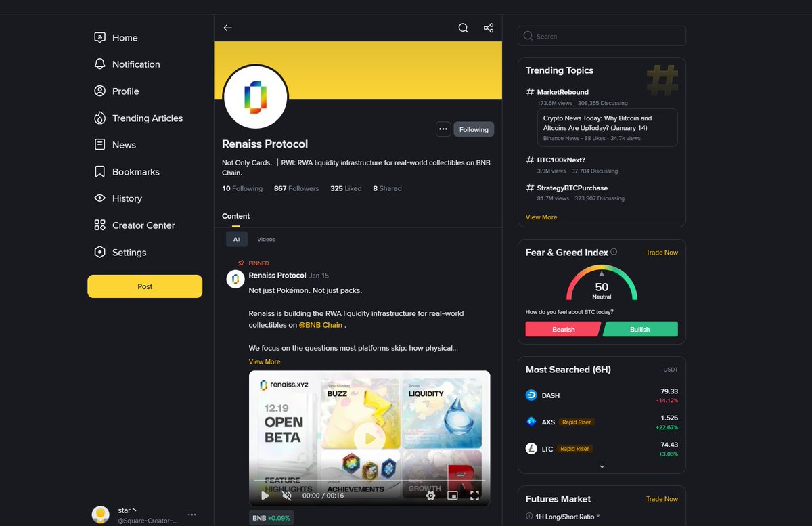Click Trade Now in Futures Market card
Image resolution: width=812 pixels, height=526 pixels.
tap(662, 499)
